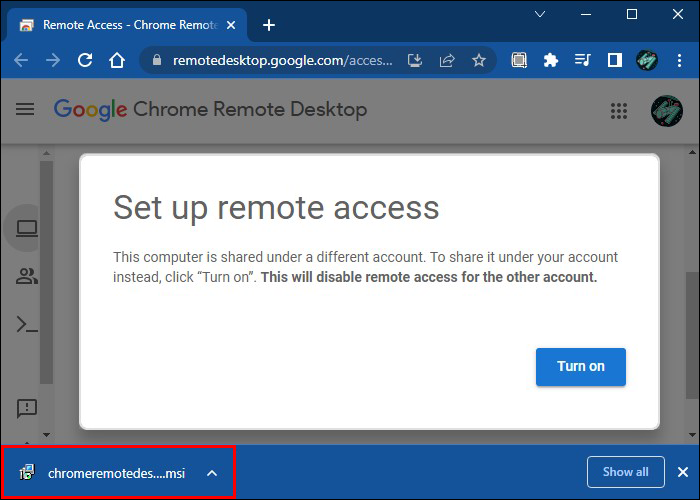Open the media controls toolbar button
700x500 pixels.
pyautogui.click(x=582, y=60)
